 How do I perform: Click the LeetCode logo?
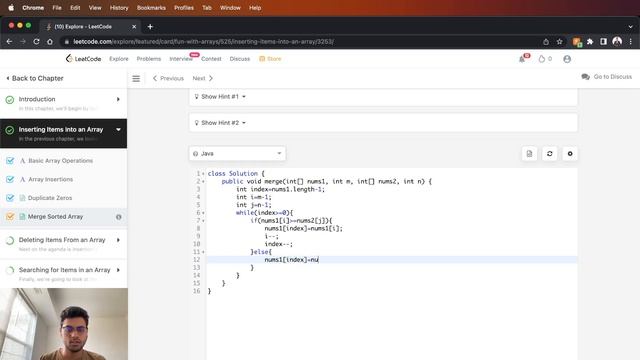pyautogui.click(x=83, y=59)
